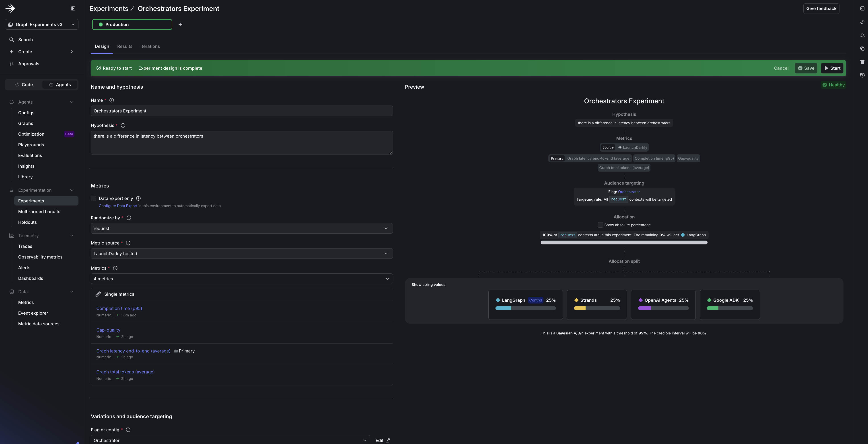The image size is (868, 444).
Task: Expand the Create submenu chevron
Action: coord(71,52)
